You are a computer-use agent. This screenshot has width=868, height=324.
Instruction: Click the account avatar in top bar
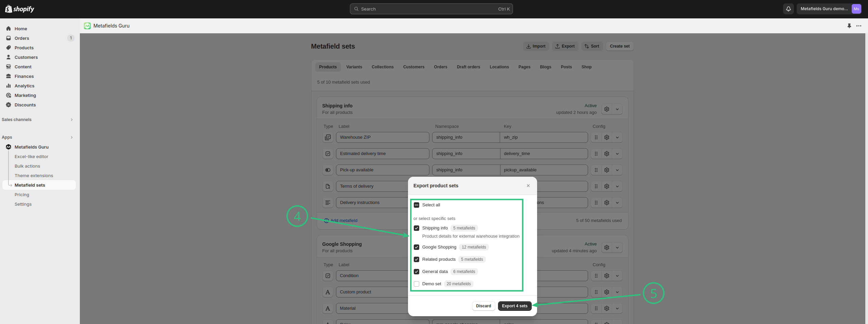click(856, 9)
